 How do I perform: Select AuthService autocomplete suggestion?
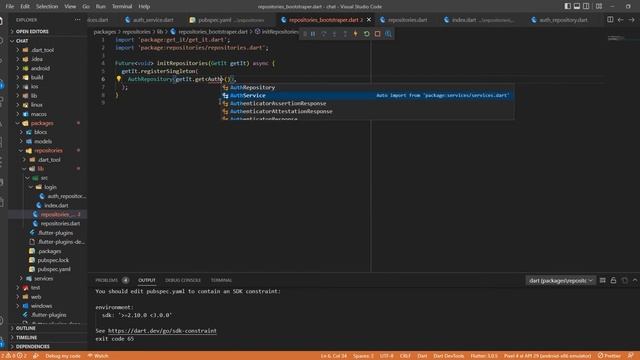[x=367, y=96]
